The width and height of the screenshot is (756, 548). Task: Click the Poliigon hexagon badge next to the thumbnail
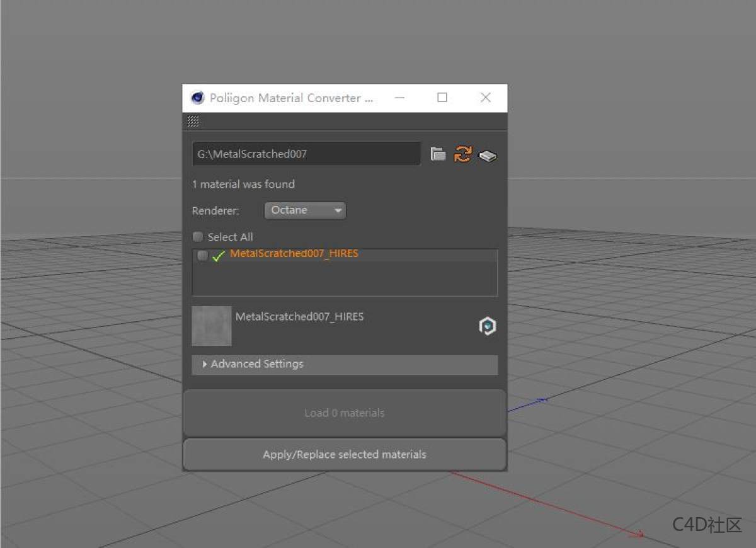(487, 326)
